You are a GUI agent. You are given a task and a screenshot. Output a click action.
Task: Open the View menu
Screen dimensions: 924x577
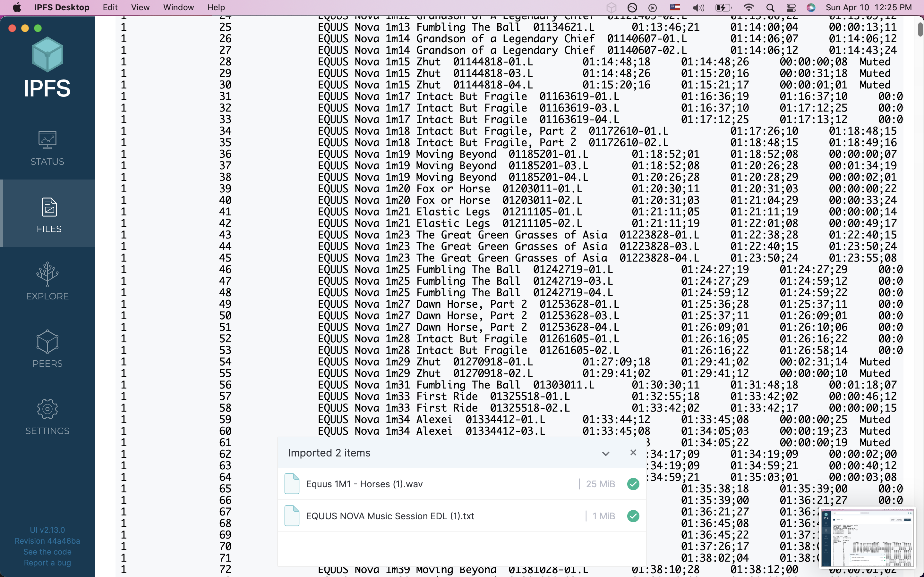pyautogui.click(x=140, y=8)
